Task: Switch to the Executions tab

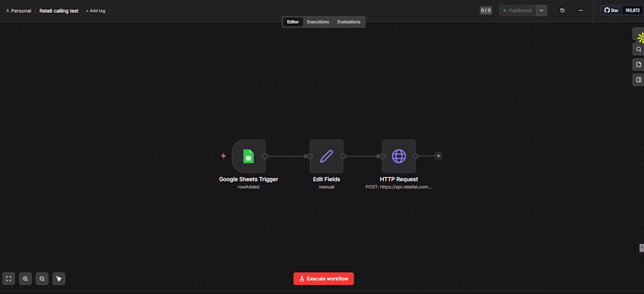Action: coord(318,22)
